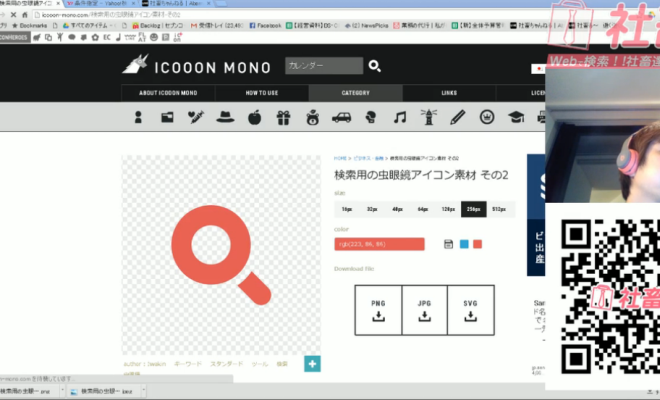
Task: Click the teal plus button below preview
Action: coord(312,364)
